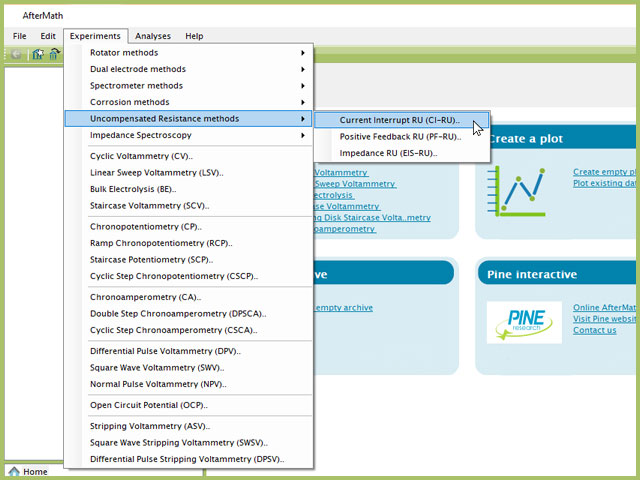Choose Differential Pulse Voltammetry (DPV)

189,351
